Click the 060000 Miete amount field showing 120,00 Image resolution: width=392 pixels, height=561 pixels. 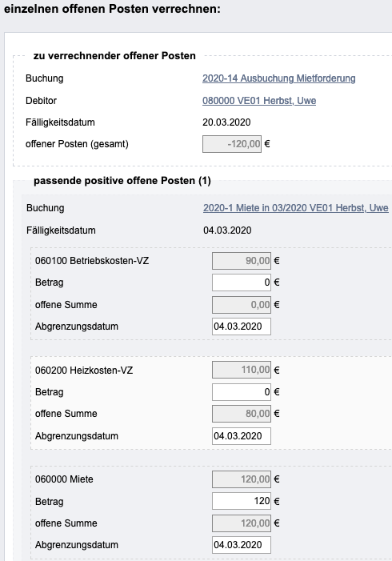click(x=242, y=479)
